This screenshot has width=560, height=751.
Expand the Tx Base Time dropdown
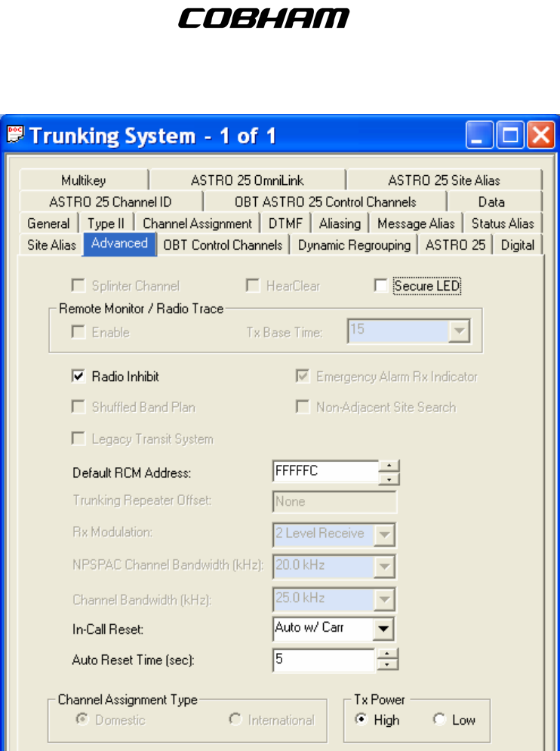[x=458, y=331]
